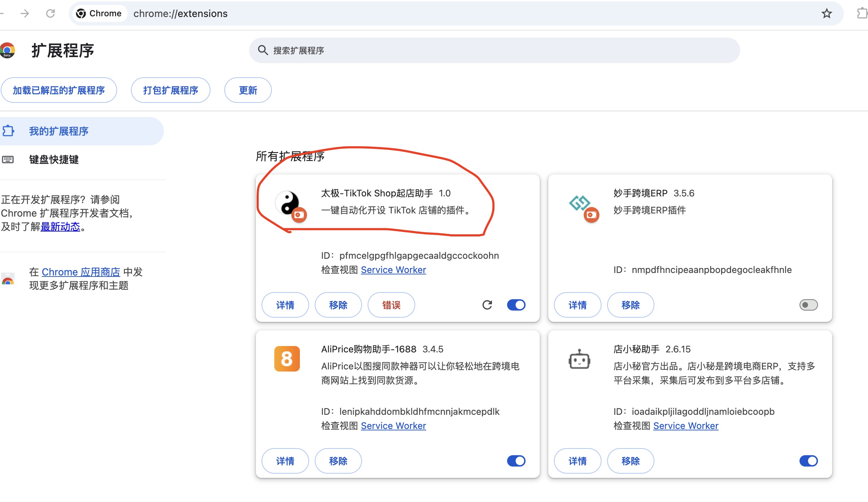Click the ID text pfmcelgpgfhlgapgecaaldgccockoohn

point(419,256)
